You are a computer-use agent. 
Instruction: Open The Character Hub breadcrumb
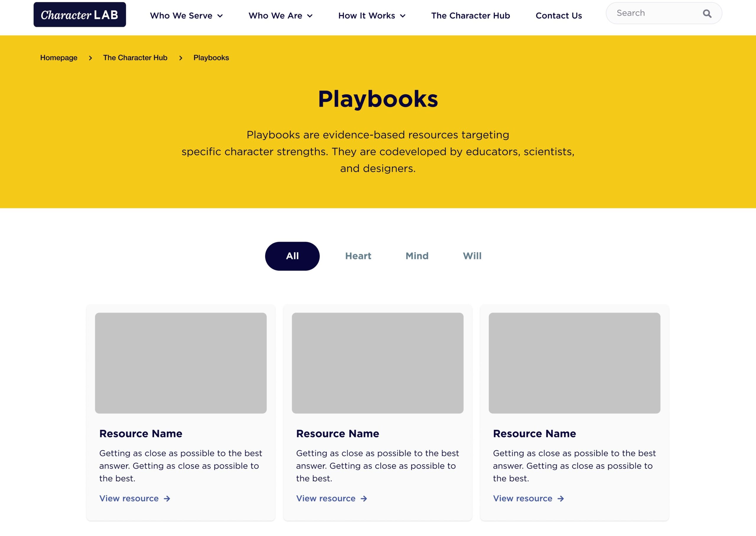(x=135, y=58)
